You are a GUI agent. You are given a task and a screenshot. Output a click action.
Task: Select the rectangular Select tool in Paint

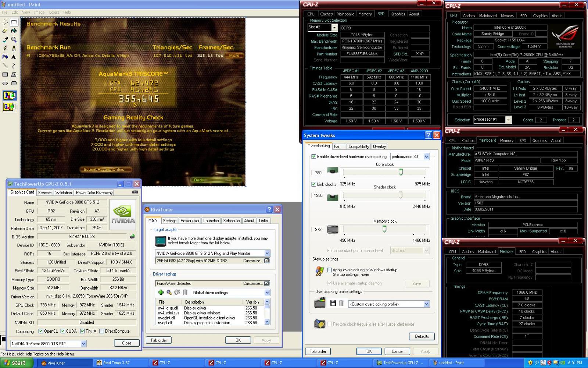(14, 22)
